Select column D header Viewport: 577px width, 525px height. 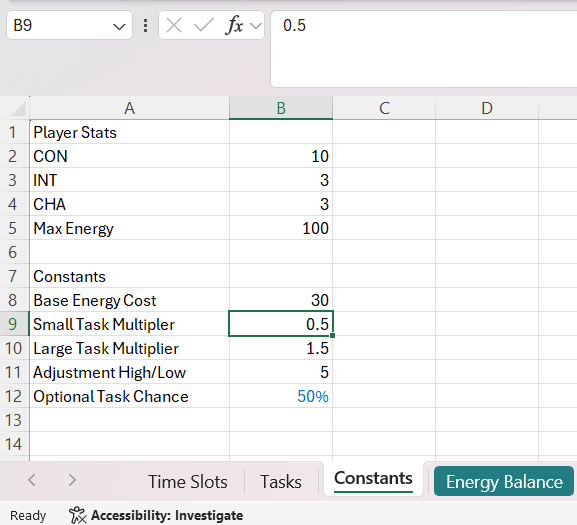tap(487, 108)
